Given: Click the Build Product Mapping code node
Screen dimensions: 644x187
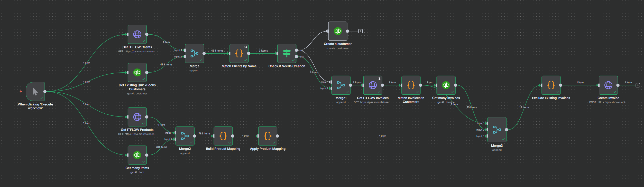Looking at the screenshot, I should [x=223, y=136].
